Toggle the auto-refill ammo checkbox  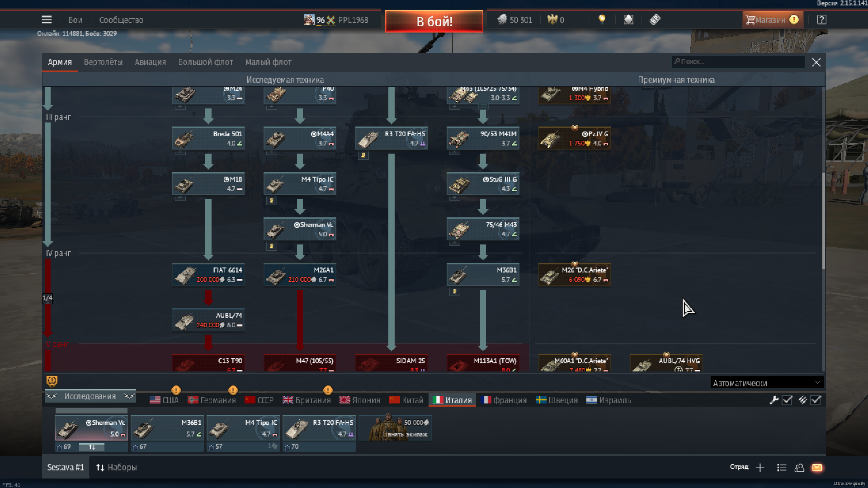tap(816, 400)
